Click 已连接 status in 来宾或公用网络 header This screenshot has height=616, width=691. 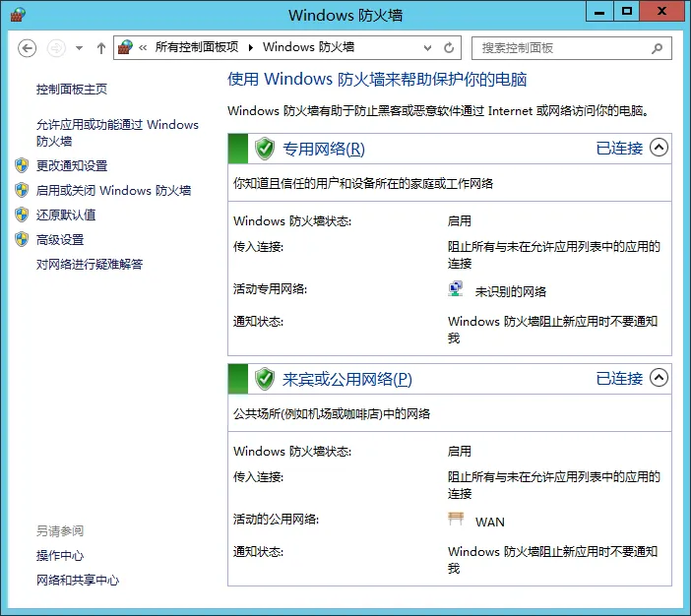coord(619,378)
